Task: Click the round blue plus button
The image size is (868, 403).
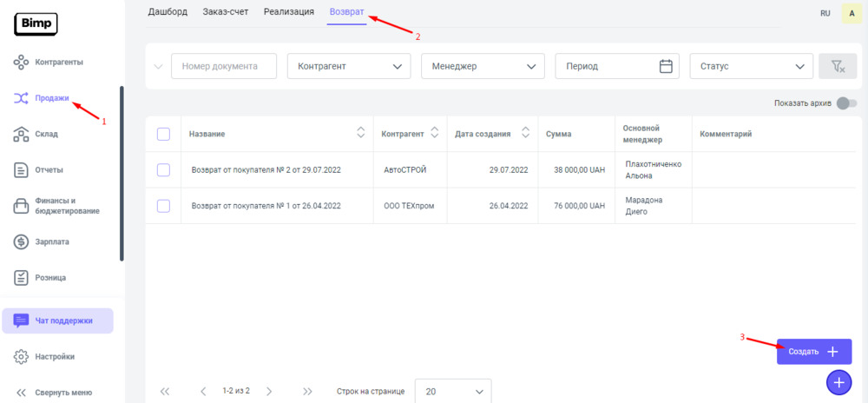Action: tap(838, 381)
